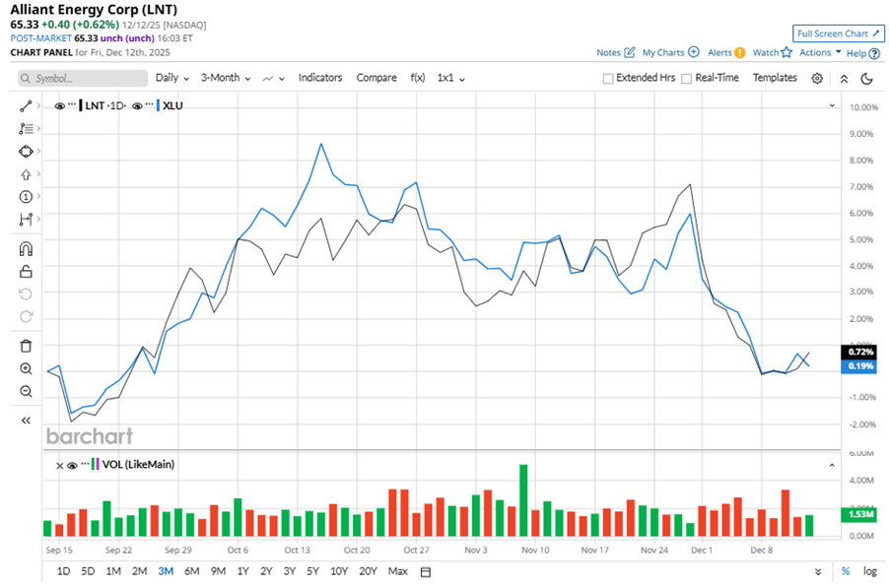Add to My Charts plus icon
889x588 pixels.
tap(694, 52)
